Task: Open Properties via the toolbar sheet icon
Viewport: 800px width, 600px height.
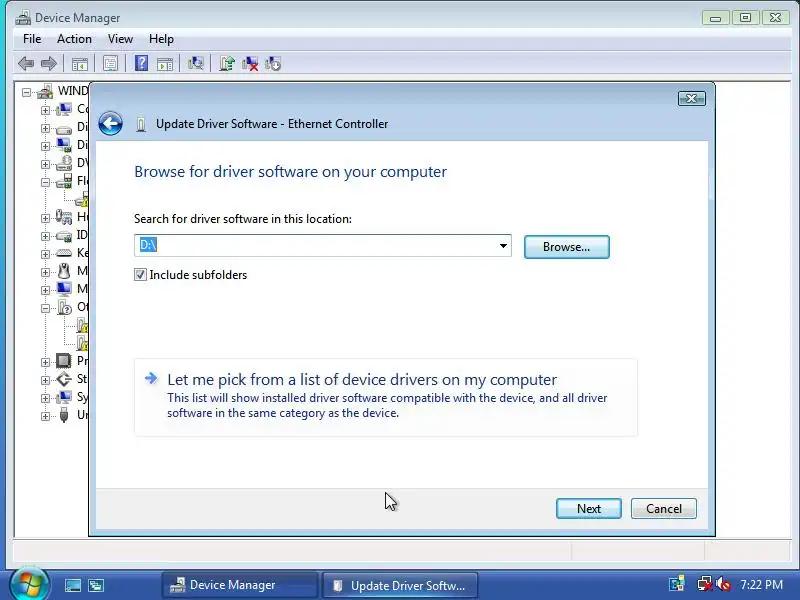Action: coord(110,64)
